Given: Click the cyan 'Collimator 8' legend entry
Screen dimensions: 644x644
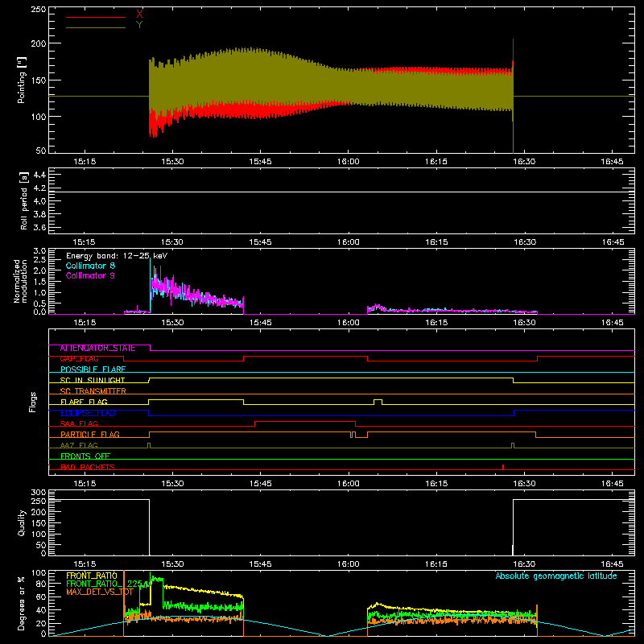Looking at the screenshot, I should click(x=90, y=266).
